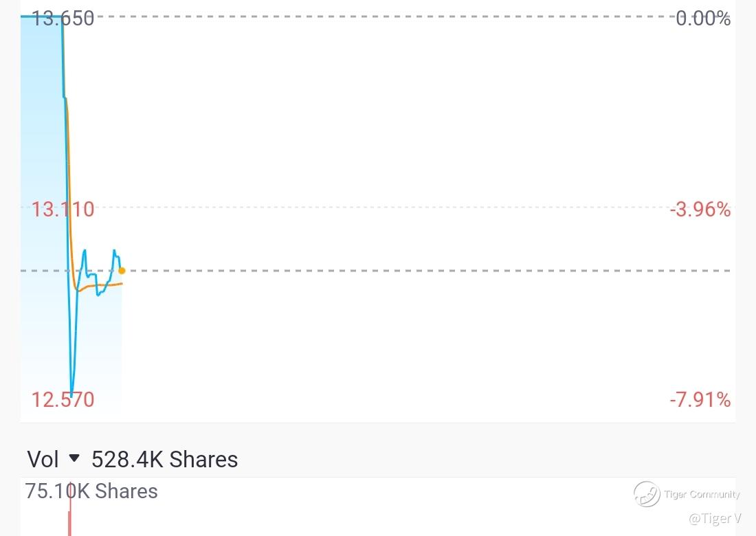Click the red volume bar spike

[70, 509]
